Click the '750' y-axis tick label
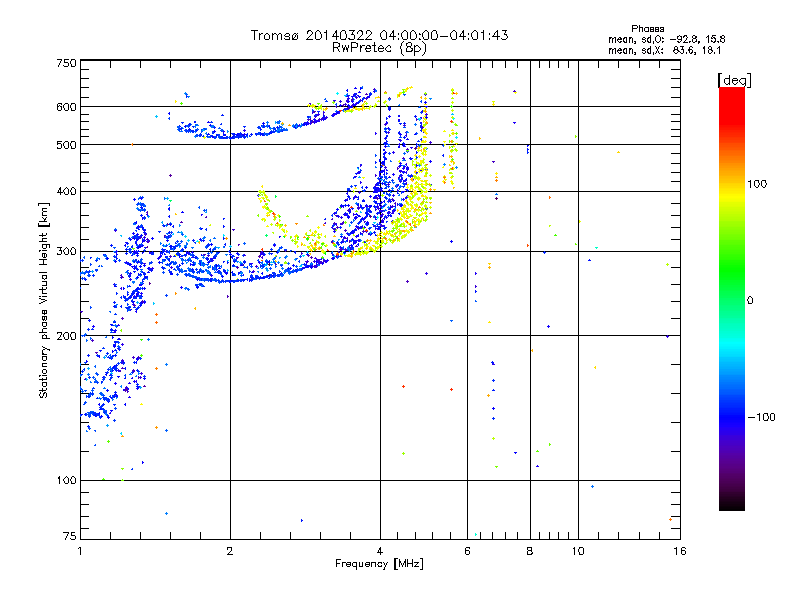Image resolution: width=800 pixels, height=600 pixels. 66,63
